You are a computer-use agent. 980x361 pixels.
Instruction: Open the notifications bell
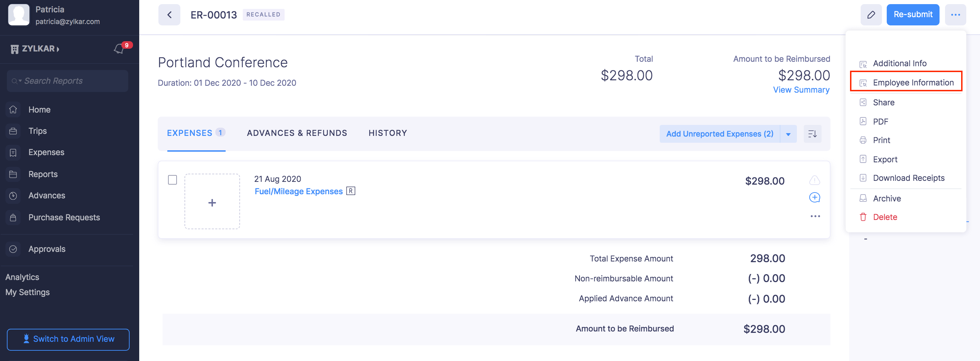pyautogui.click(x=119, y=49)
